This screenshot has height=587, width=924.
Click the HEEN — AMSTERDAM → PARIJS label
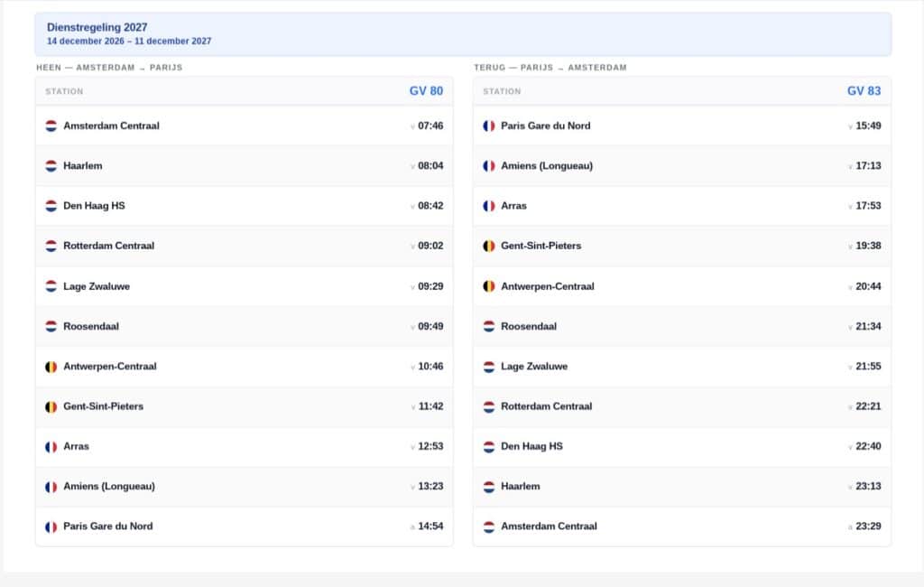pos(109,67)
